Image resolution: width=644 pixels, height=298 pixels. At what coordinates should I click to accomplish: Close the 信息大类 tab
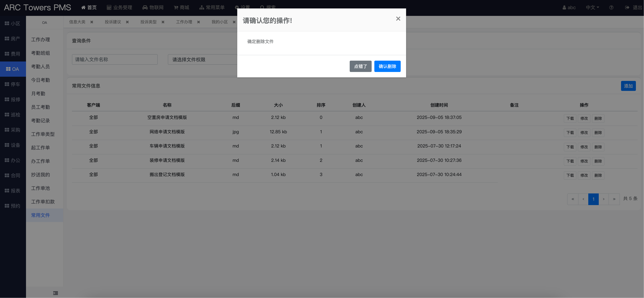tap(92, 22)
